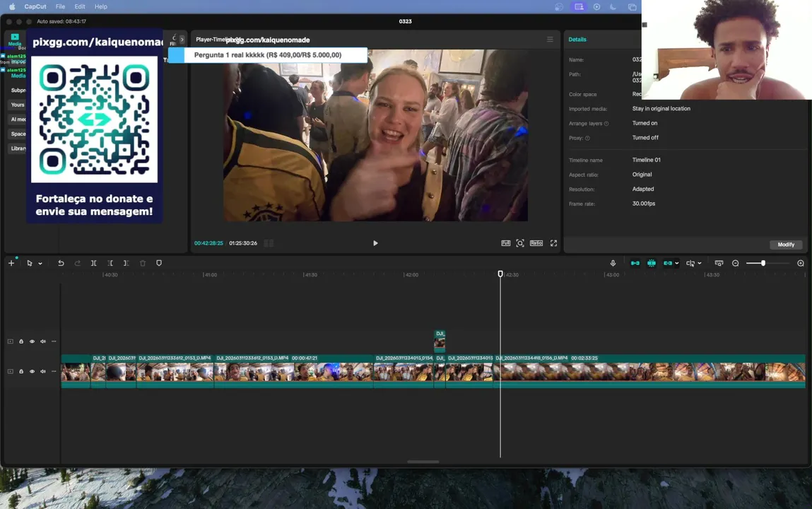Open upper overlay track more options
The image size is (812, 509).
(54, 341)
